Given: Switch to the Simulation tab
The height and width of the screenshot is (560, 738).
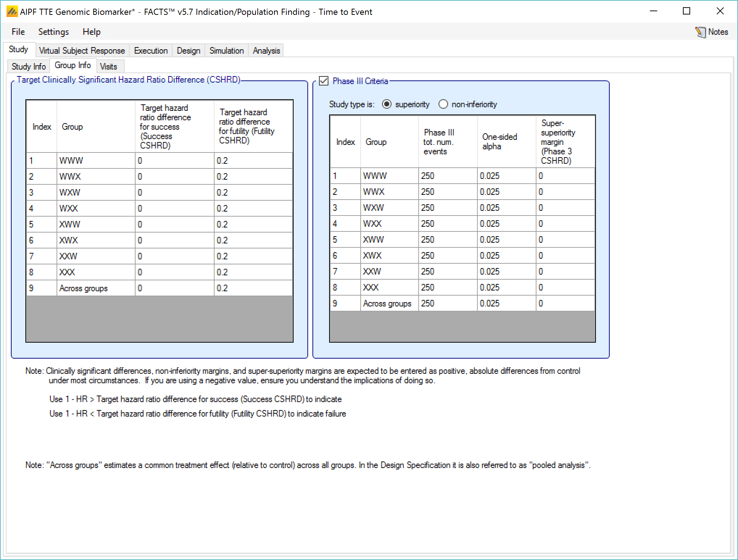Looking at the screenshot, I should [226, 51].
